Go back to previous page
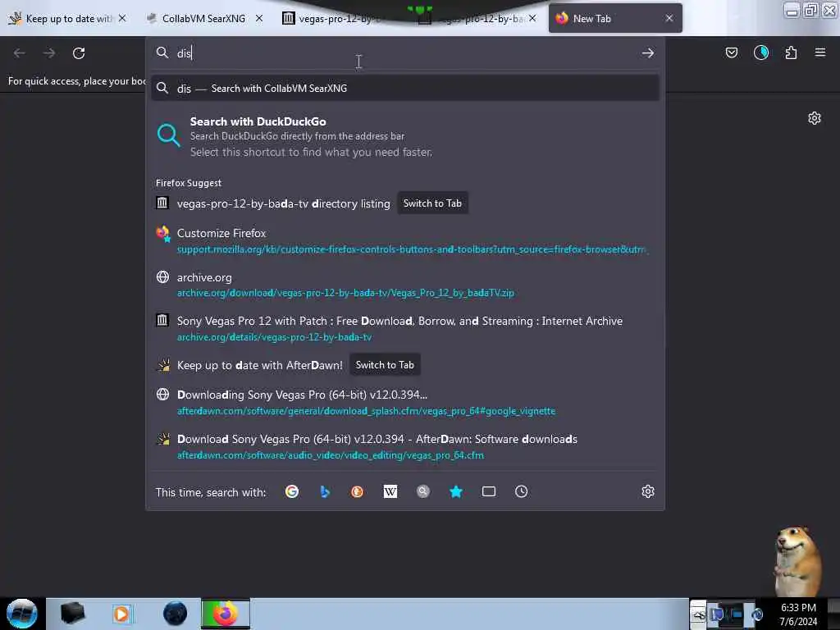This screenshot has width=840, height=630. click(20, 53)
